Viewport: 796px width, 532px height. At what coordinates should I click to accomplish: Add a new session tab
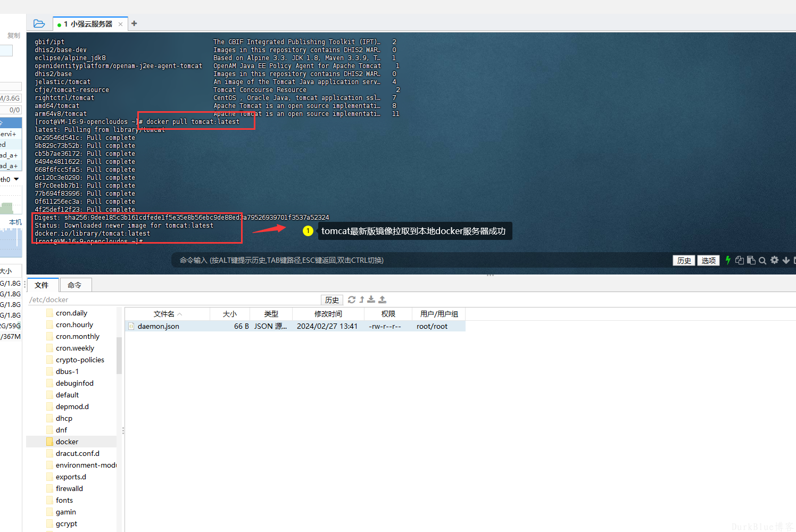pyautogui.click(x=134, y=23)
